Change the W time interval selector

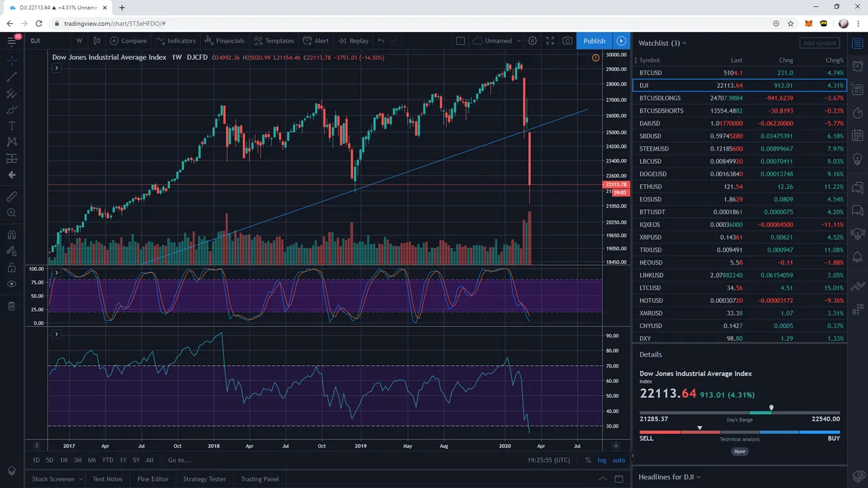pyautogui.click(x=79, y=41)
